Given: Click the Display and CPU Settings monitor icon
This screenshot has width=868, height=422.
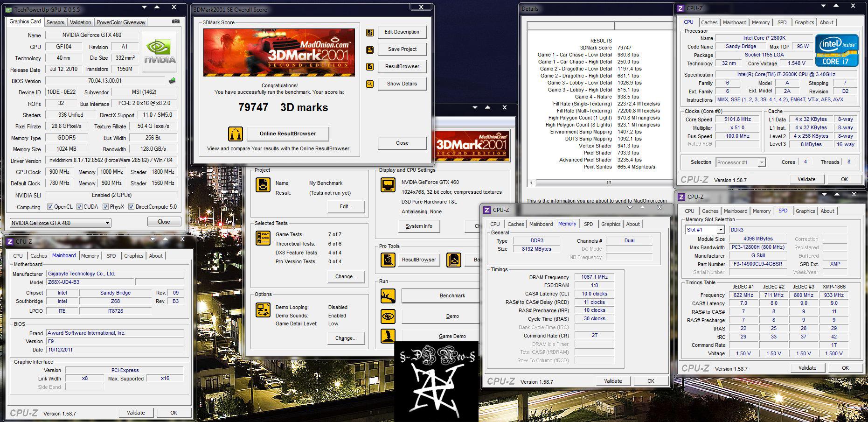Looking at the screenshot, I should [388, 185].
